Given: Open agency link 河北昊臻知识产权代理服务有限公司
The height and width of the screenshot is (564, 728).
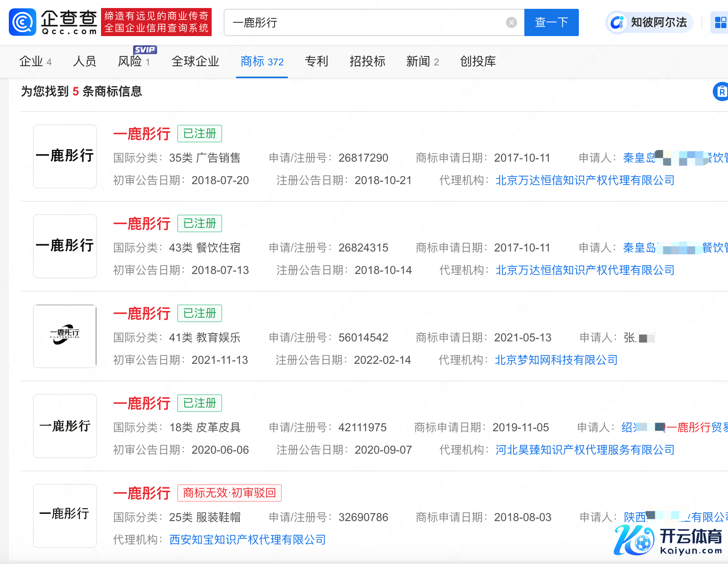Looking at the screenshot, I should tap(585, 450).
